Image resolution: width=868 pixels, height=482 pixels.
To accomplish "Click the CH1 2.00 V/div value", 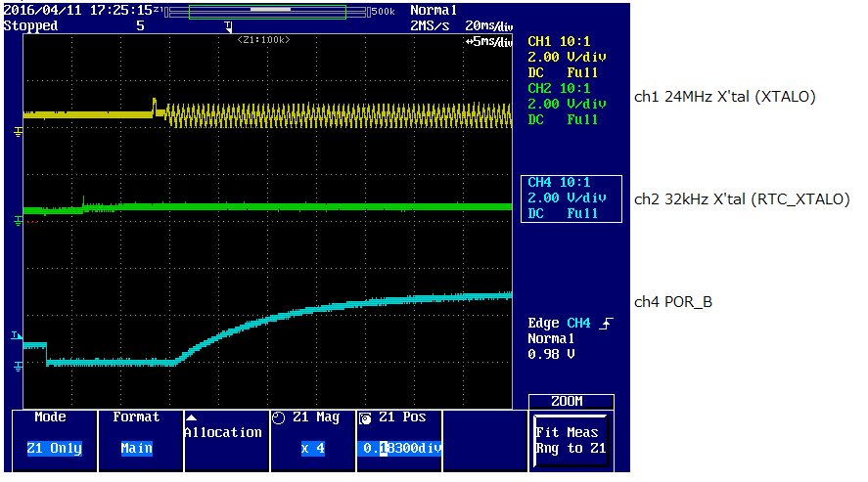I will pos(567,57).
